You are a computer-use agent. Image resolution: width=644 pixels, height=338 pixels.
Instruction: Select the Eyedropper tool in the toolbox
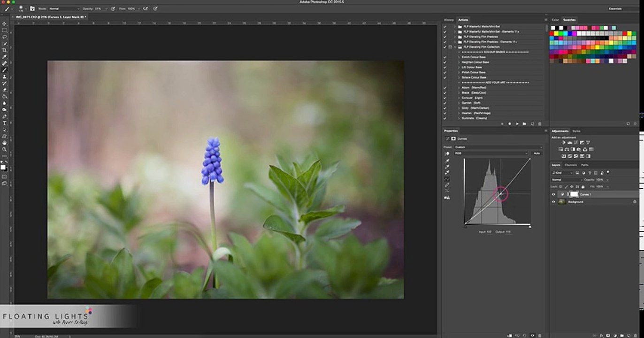click(x=5, y=56)
